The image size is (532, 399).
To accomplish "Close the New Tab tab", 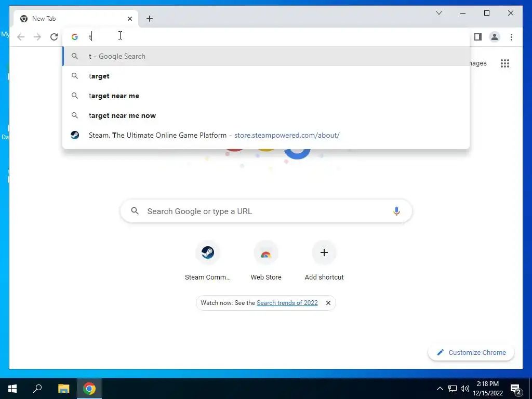I will point(129,19).
